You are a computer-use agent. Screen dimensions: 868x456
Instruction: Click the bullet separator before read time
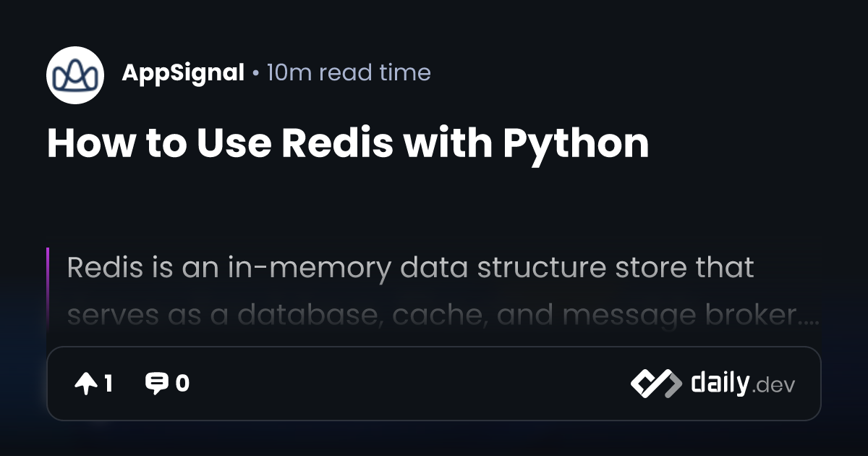[255, 73]
